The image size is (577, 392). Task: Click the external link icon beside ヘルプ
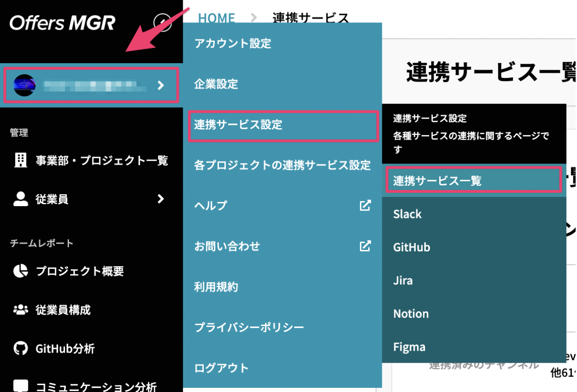[365, 205]
